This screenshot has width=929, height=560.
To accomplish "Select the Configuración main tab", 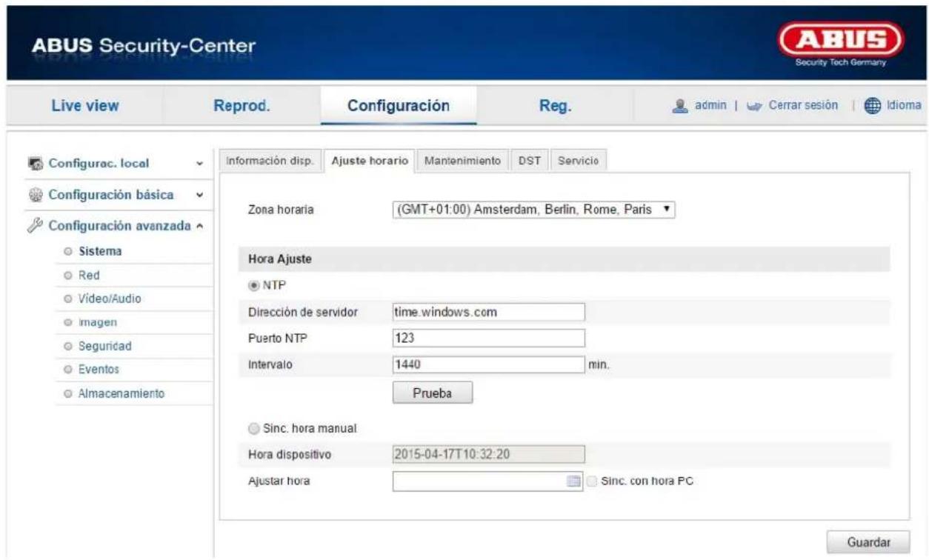I will click(x=399, y=106).
